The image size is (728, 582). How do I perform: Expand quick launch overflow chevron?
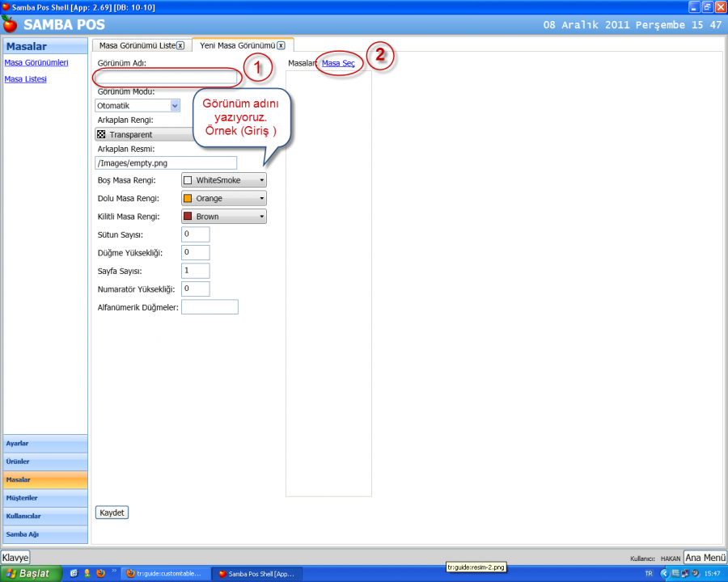pyautogui.click(x=114, y=571)
